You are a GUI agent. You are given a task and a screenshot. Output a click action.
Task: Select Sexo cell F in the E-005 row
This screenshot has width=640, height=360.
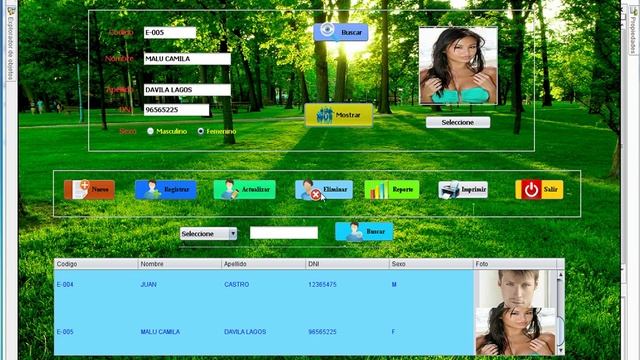point(431,331)
